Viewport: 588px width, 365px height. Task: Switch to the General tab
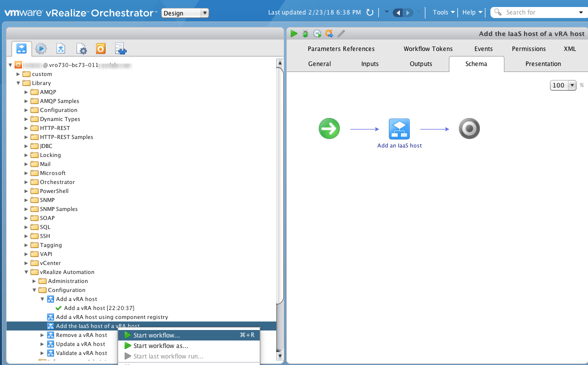click(319, 63)
